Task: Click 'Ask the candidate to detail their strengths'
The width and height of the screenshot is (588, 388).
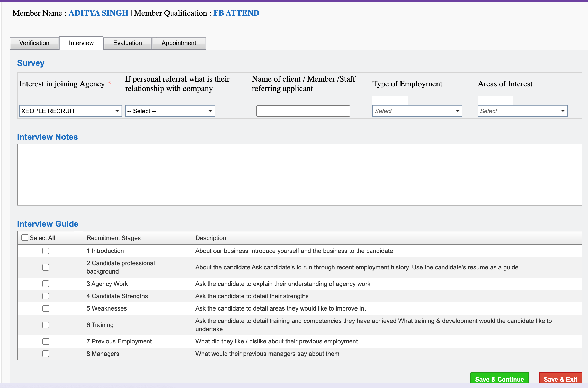Action: tap(252, 296)
